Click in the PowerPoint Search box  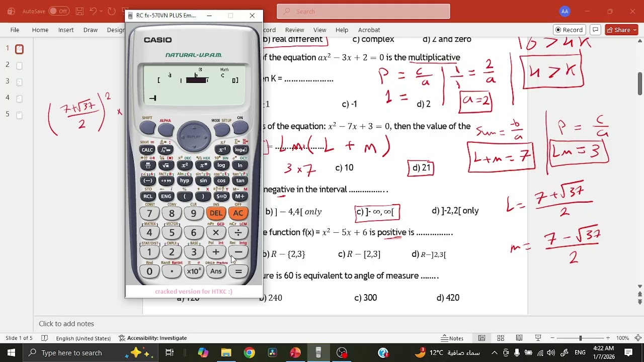pos(363,11)
